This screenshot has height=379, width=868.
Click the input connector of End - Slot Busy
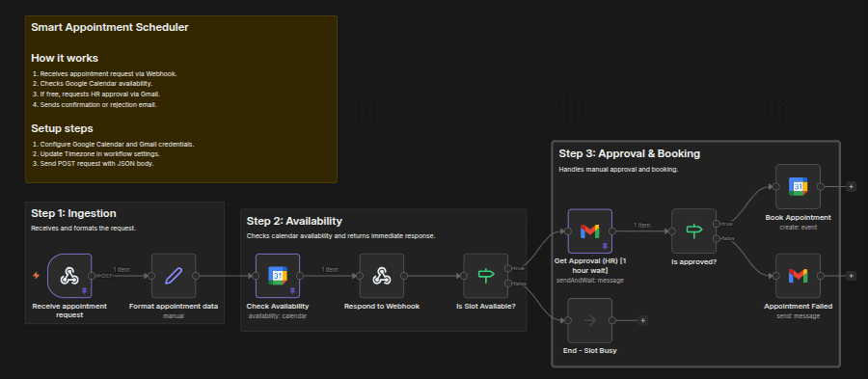point(567,320)
